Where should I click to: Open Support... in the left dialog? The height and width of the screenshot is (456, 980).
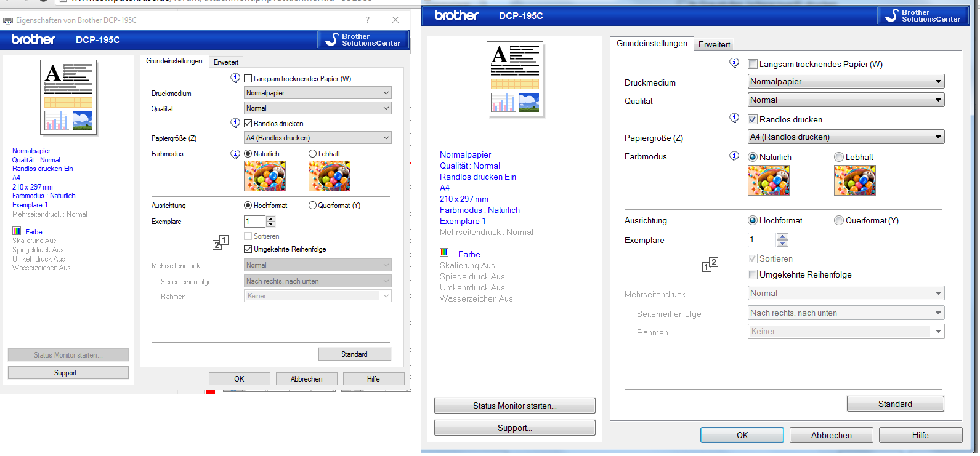pyautogui.click(x=68, y=373)
